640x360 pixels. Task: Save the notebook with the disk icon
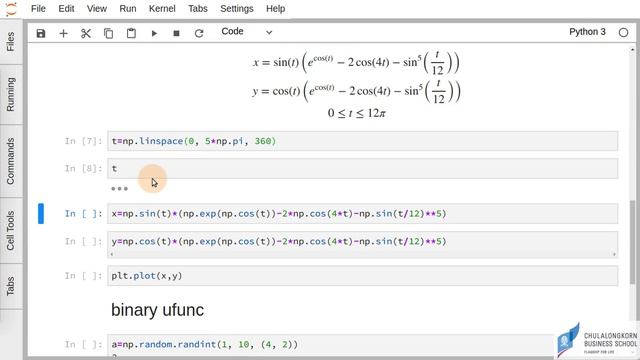point(41,33)
